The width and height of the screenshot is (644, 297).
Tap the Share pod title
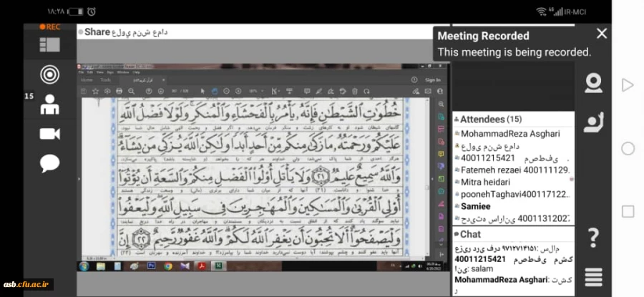(97, 31)
